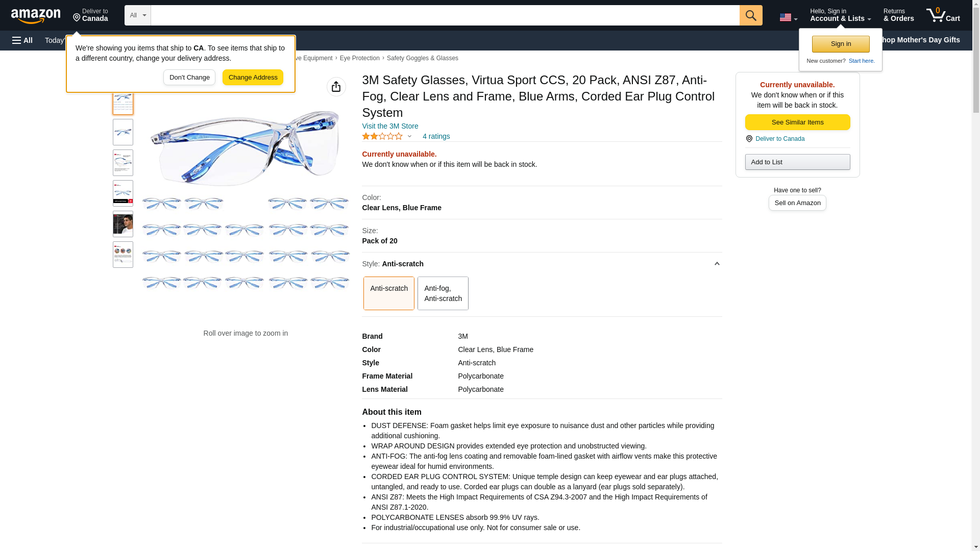
Task: Open the Eye Protection breadcrumb
Action: point(359,58)
